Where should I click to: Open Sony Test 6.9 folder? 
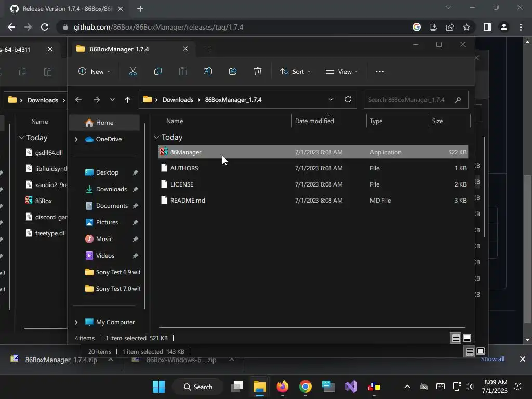point(112,272)
